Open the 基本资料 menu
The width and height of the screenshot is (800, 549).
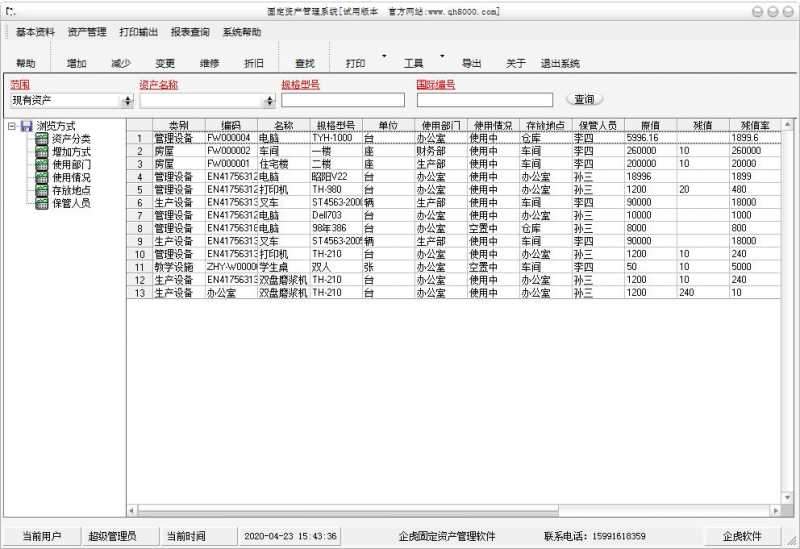pos(35,32)
